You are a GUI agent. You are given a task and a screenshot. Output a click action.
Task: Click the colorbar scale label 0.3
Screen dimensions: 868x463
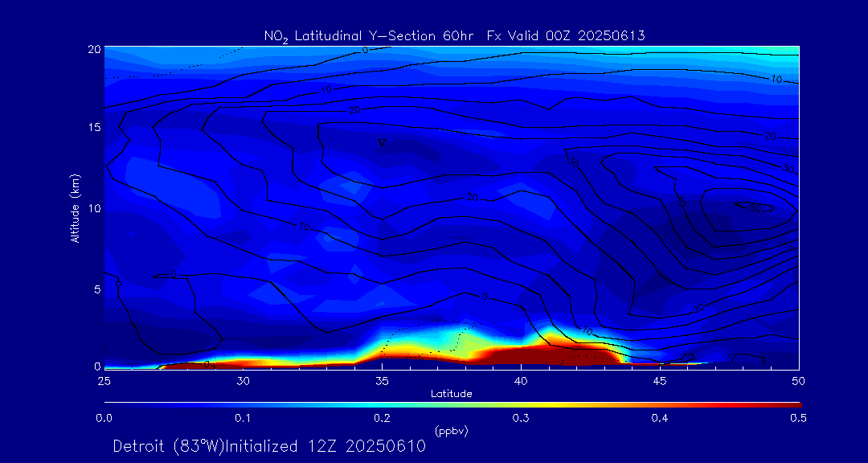pos(521,419)
